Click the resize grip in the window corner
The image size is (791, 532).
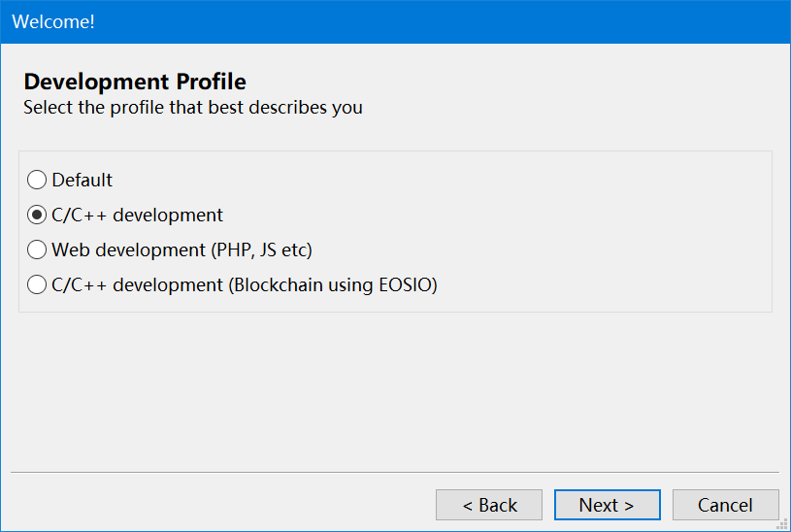click(x=782, y=524)
